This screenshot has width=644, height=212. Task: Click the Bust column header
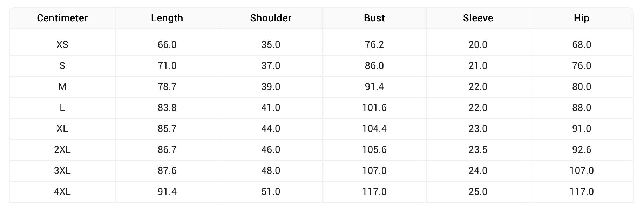(374, 18)
